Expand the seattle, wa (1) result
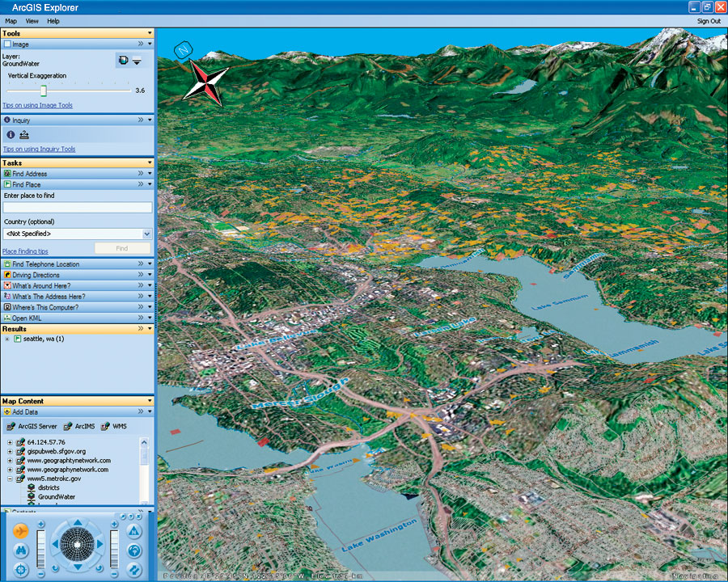Viewport: 728px width, 582px height. (7, 339)
